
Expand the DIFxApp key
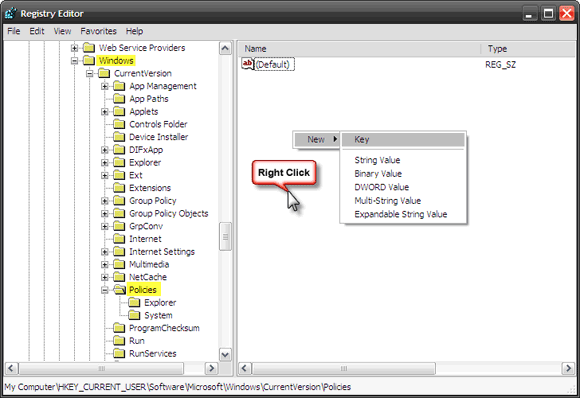pyautogui.click(x=105, y=150)
